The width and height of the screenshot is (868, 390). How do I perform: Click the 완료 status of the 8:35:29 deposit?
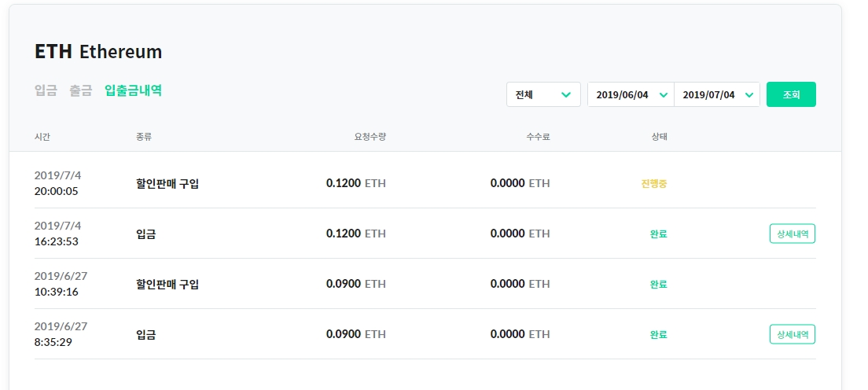658,334
